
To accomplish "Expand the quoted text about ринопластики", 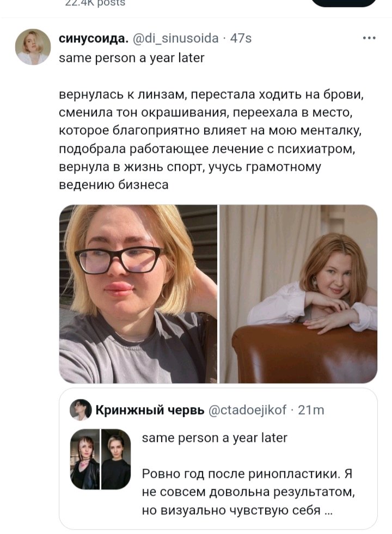I will coord(248,492).
